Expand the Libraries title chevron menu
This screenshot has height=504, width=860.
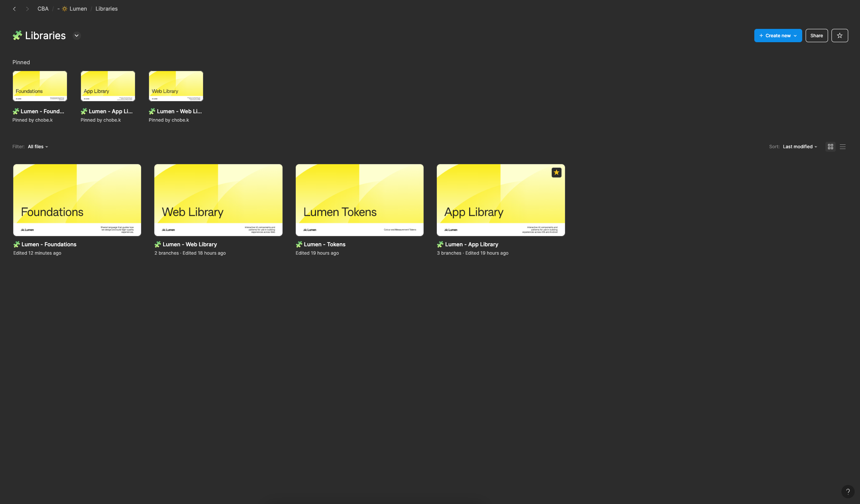point(76,36)
